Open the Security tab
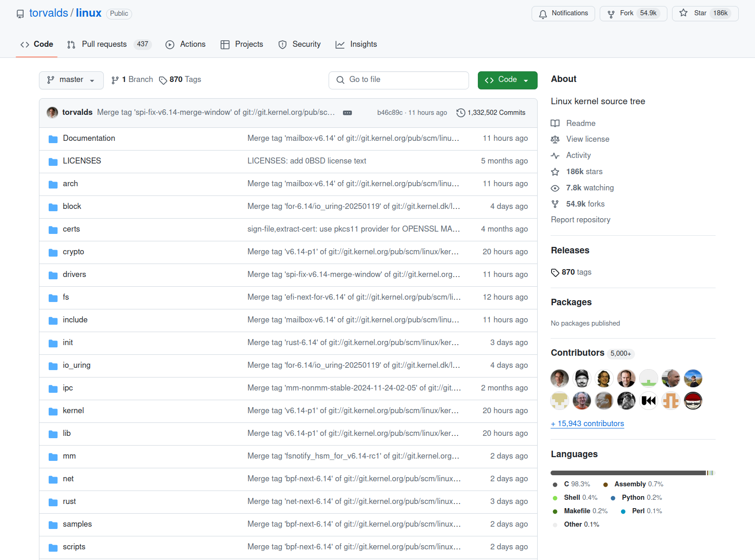This screenshot has width=755, height=560. pos(299,44)
